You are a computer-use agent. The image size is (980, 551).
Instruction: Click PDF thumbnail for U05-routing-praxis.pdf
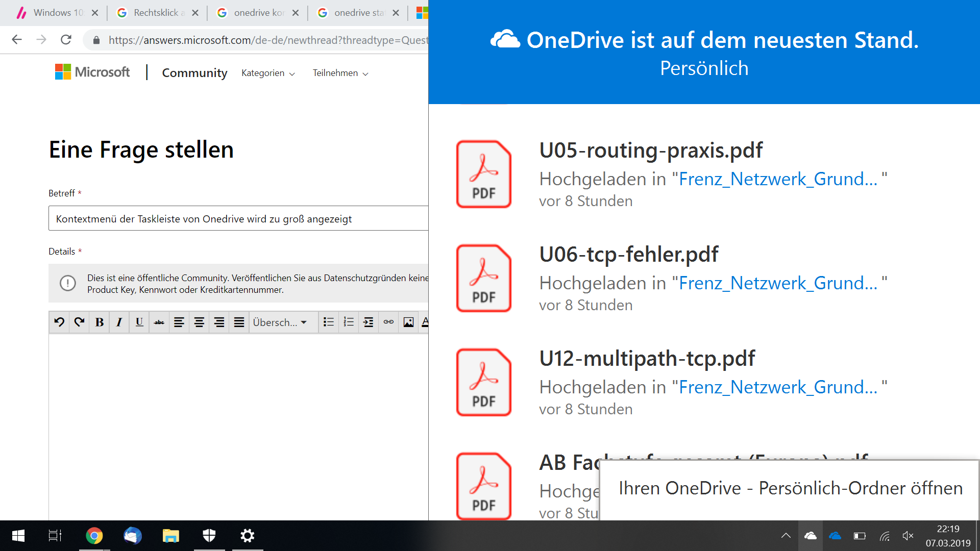(484, 174)
